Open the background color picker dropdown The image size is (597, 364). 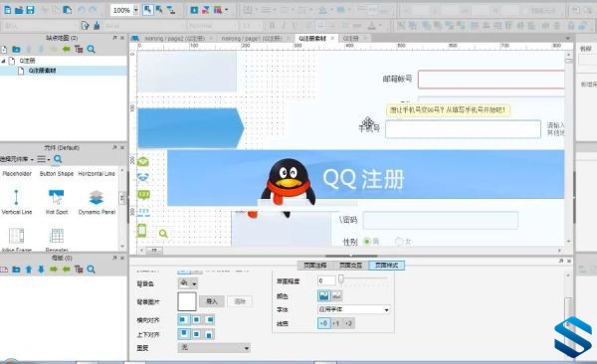point(188,283)
